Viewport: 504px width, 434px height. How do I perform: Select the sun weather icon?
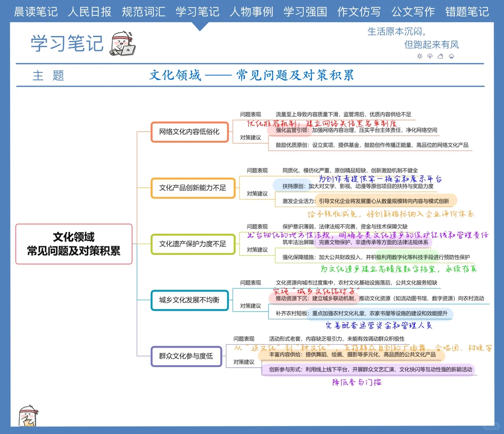tap(420, 56)
